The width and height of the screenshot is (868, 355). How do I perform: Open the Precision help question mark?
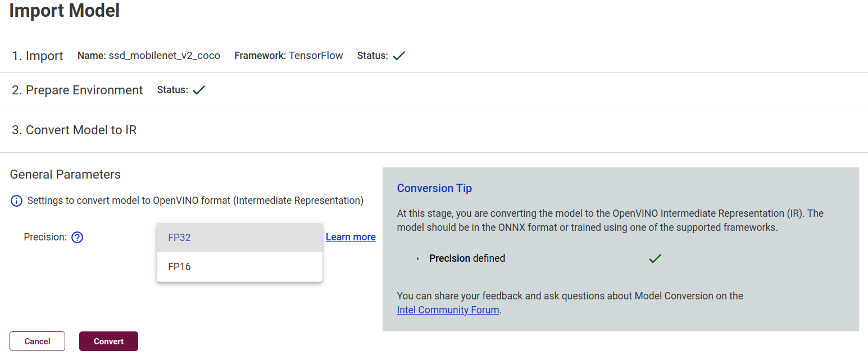pyautogui.click(x=78, y=238)
